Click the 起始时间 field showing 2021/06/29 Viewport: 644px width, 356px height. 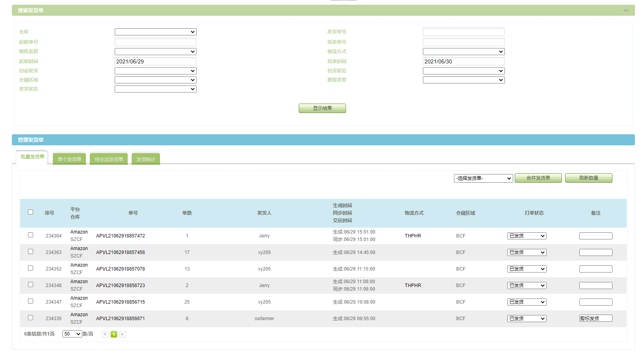coord(155,61)
